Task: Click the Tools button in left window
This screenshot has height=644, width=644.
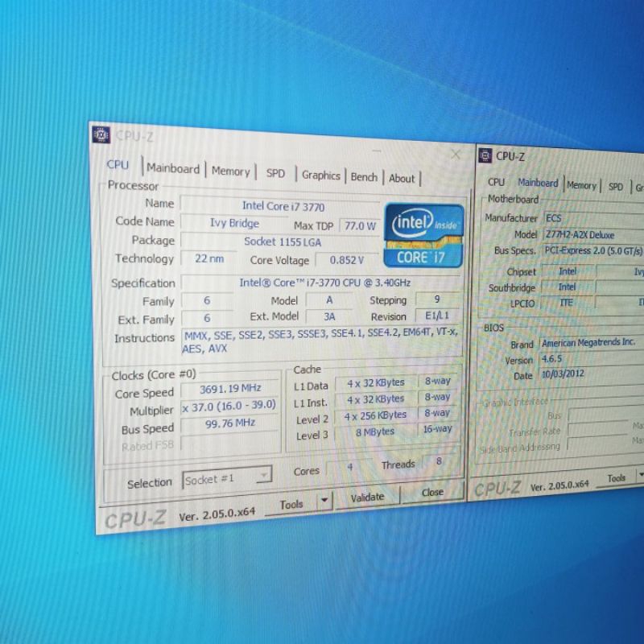Action: click(291, 505)
